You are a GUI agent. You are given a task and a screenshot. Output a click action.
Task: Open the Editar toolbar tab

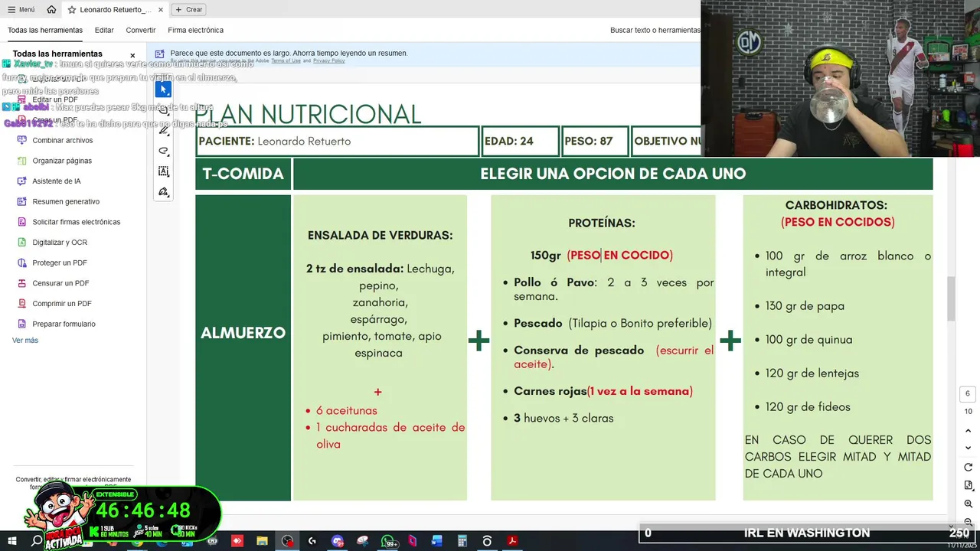click(104, 30)
